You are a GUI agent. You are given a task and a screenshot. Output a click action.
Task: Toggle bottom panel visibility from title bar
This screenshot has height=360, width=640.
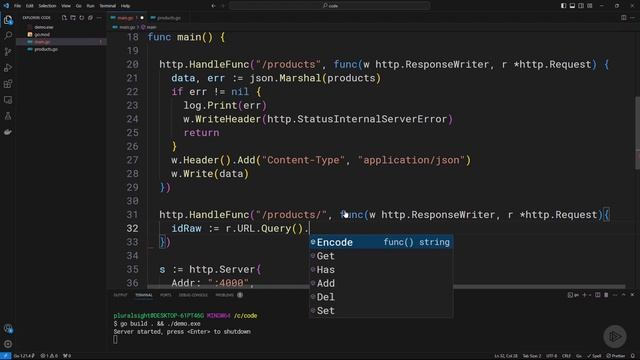coord(572,6)
